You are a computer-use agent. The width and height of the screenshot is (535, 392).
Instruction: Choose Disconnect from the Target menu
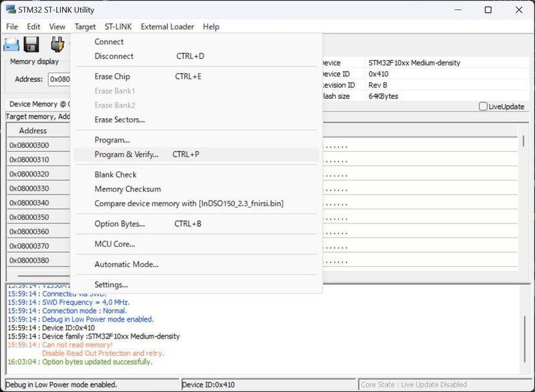tap(197, 56)
